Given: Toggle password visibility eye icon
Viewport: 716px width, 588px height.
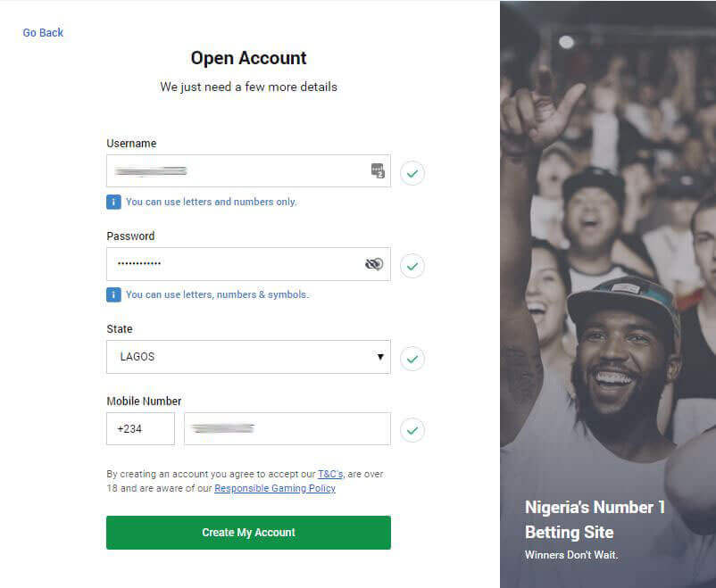Looking at the screenshot, I should [x=374, y=264].
